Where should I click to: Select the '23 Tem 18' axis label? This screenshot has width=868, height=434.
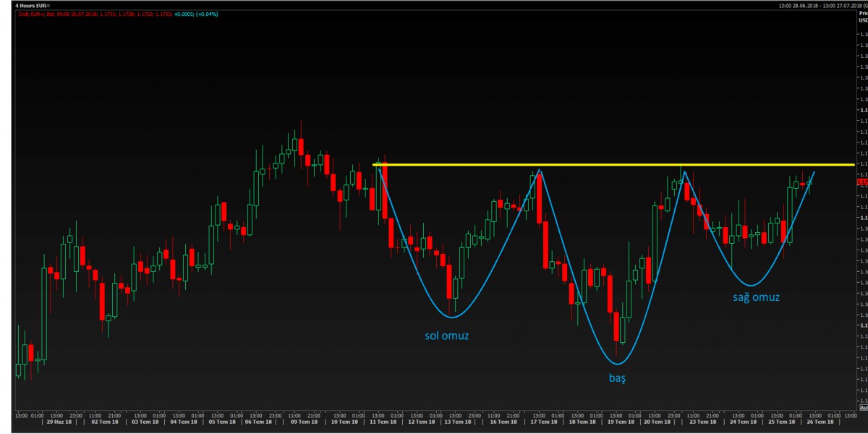click(701, 421)
